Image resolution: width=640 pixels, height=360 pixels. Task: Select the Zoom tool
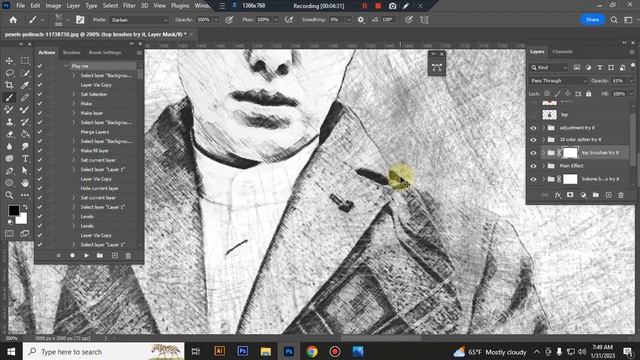9,195
